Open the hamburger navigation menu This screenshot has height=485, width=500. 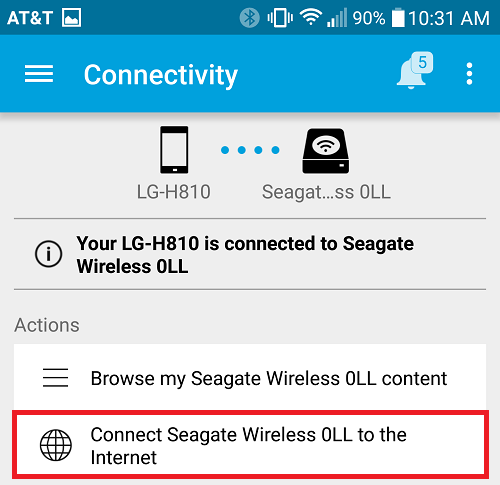[39, 74]
